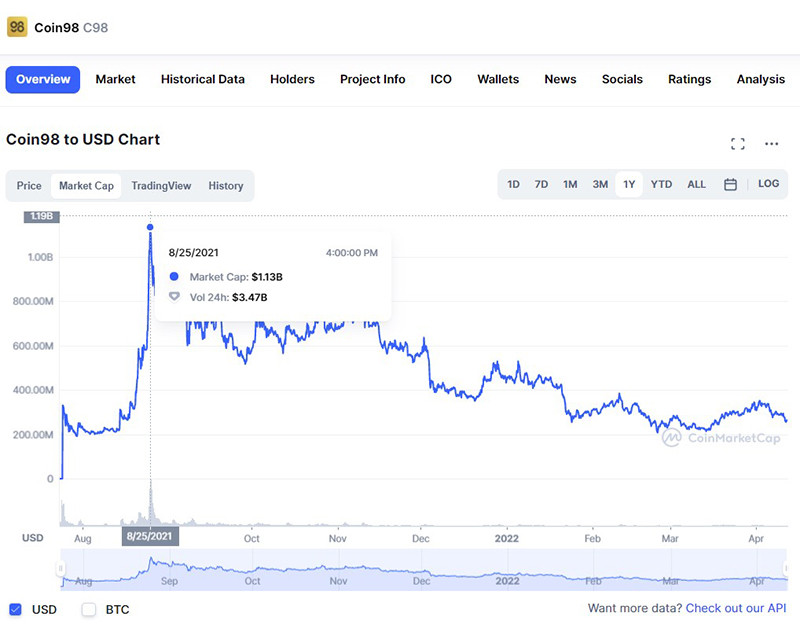Enable the BTC checkbox

(x=89, y=609)
